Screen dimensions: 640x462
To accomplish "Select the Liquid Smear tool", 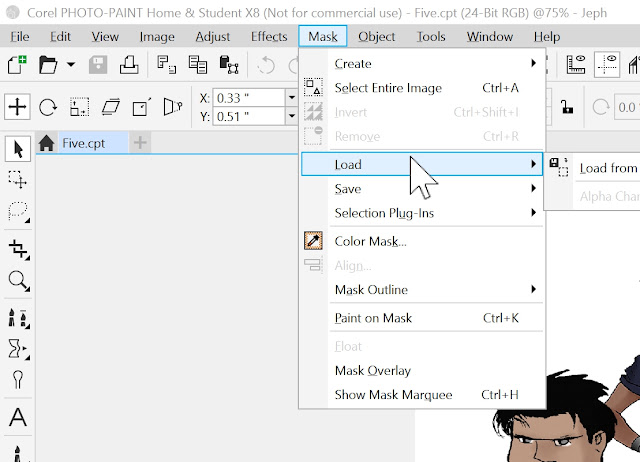I will click(18, 349).
